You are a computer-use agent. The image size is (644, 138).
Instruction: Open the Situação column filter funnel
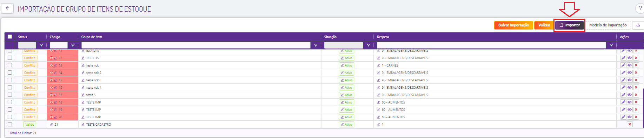click(x=369, y=45)
